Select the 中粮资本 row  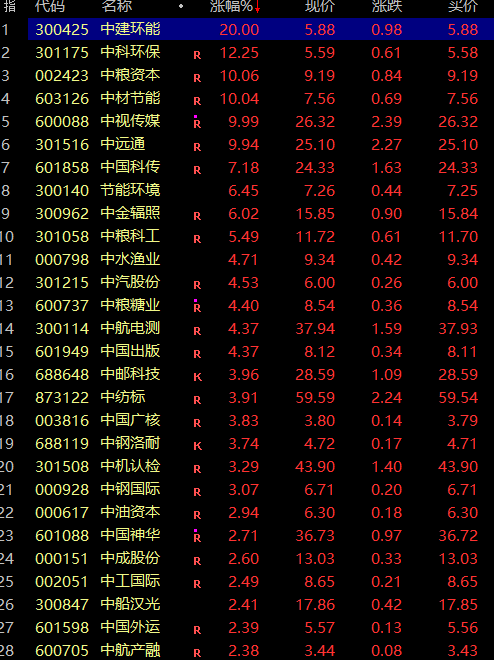[247, 75]
